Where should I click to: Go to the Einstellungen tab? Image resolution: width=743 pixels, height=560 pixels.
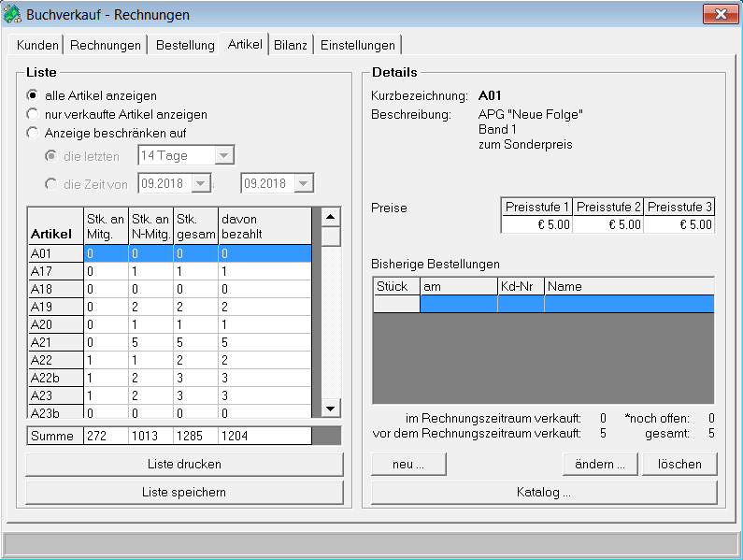358,45
